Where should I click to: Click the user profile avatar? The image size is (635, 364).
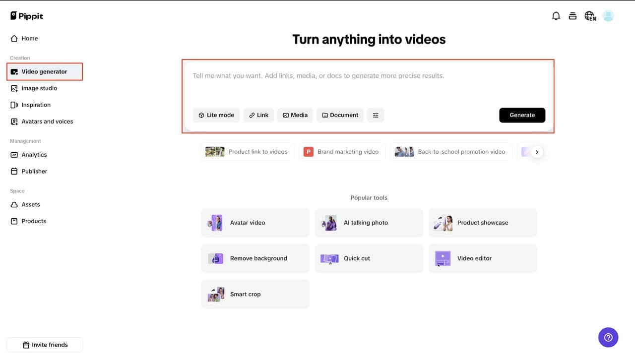click(x=608, y=16)
